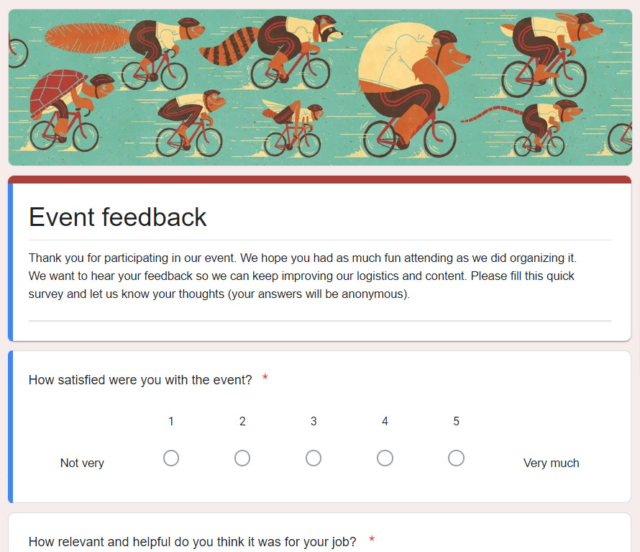
Task: Select rating 1 for event satisfaction
Action: [171, 458]
